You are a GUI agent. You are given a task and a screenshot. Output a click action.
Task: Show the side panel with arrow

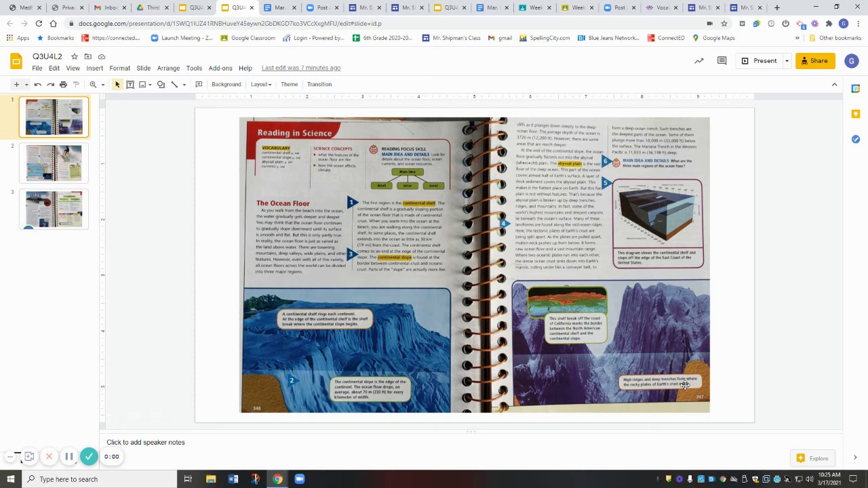point(855,457)
